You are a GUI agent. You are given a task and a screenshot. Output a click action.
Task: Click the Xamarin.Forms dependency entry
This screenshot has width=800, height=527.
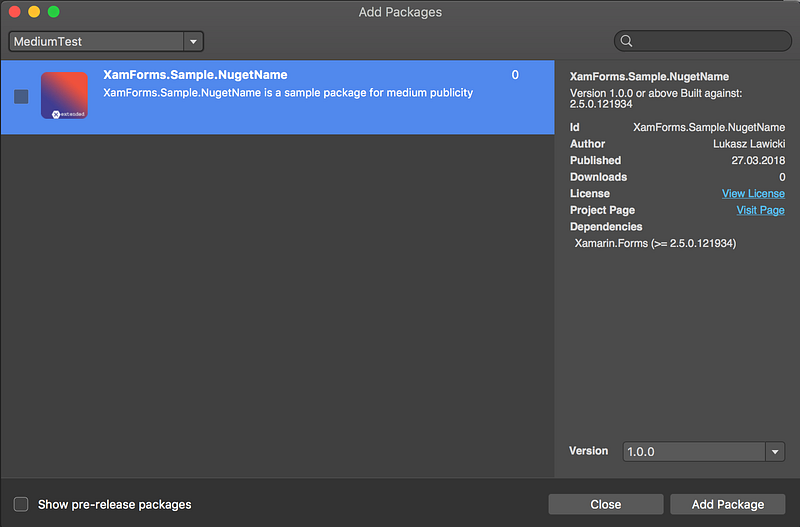tap(655, 243)
